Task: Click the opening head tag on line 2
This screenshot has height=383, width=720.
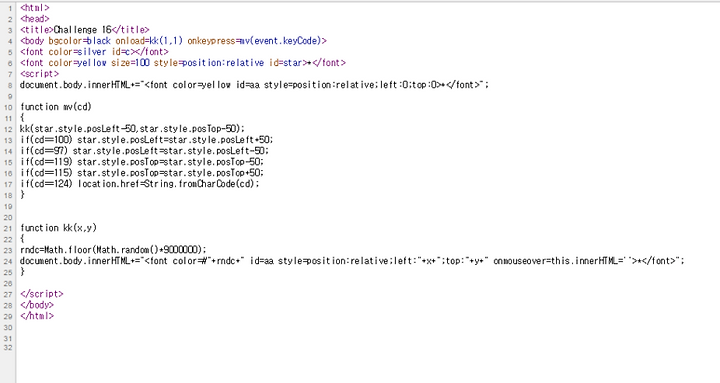Action: tap(34, 19)
